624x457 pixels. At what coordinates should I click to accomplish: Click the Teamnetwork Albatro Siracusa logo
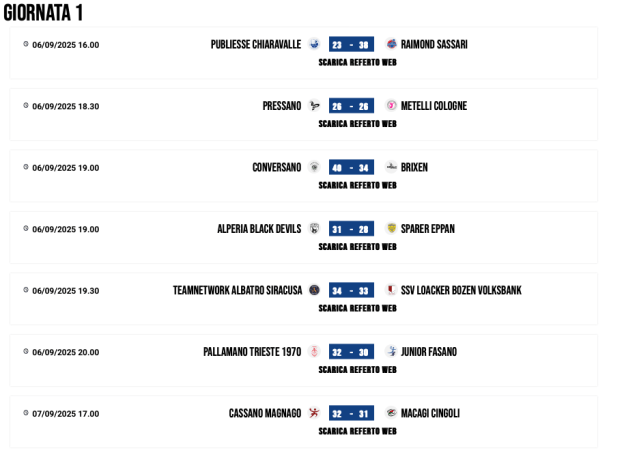pyautogui.click(x=314, y=290)
